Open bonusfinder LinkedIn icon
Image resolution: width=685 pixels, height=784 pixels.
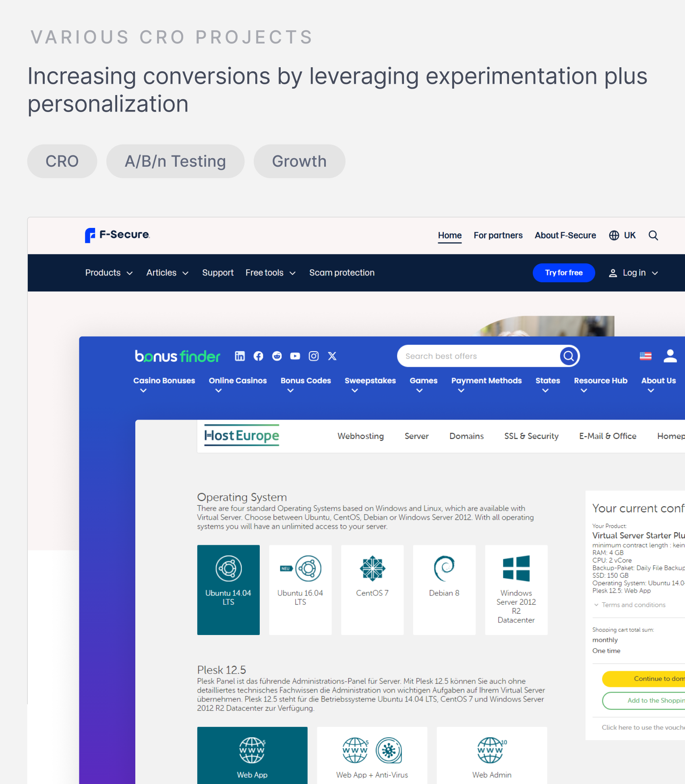[240, 356]
